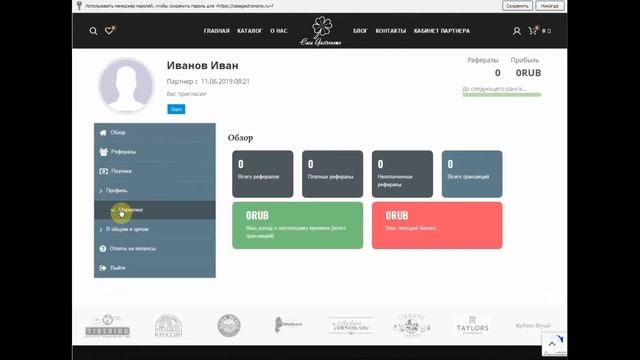Click the money icon in the sidebar
Image resolution: width=640 pixels, height=360 pixels.
click(x=104, y=171)
